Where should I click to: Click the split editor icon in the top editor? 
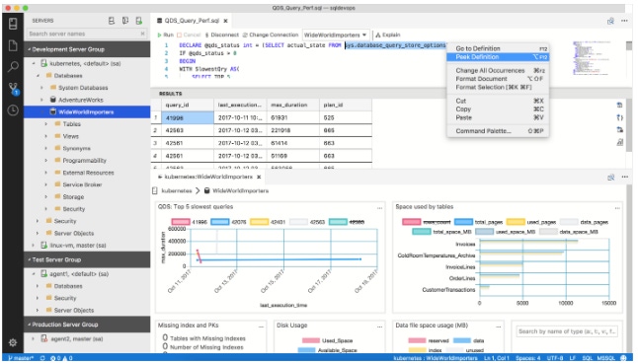point(610,21)
